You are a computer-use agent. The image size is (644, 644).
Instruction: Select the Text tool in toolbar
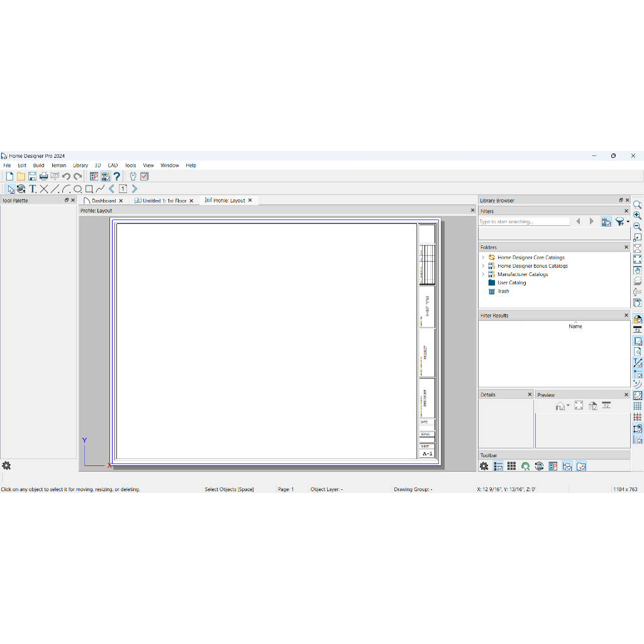(33, 189)
